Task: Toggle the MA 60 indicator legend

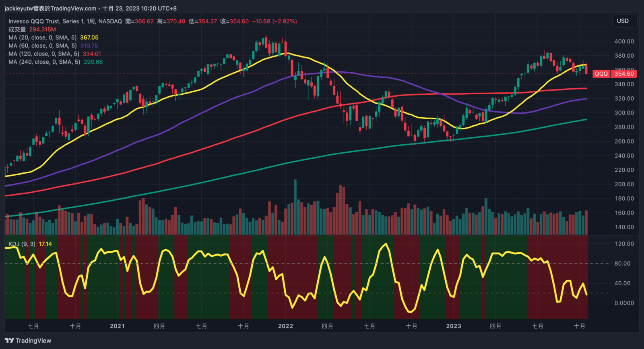Action: (x=42, y=46)
